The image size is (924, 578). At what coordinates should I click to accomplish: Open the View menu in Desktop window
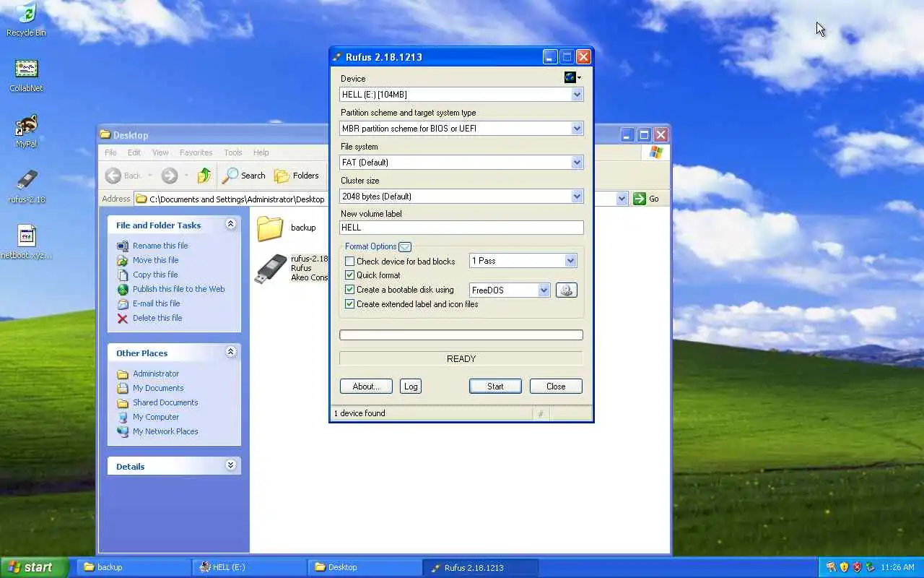click(160, 152)
